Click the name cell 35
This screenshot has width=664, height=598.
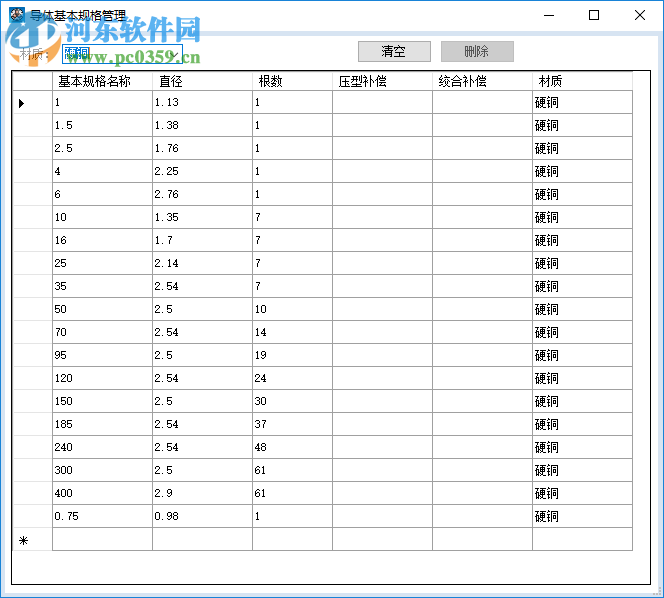(102, 286)
